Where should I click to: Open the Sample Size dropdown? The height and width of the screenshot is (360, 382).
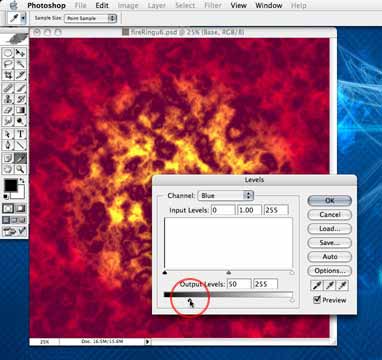coord(90,18)
